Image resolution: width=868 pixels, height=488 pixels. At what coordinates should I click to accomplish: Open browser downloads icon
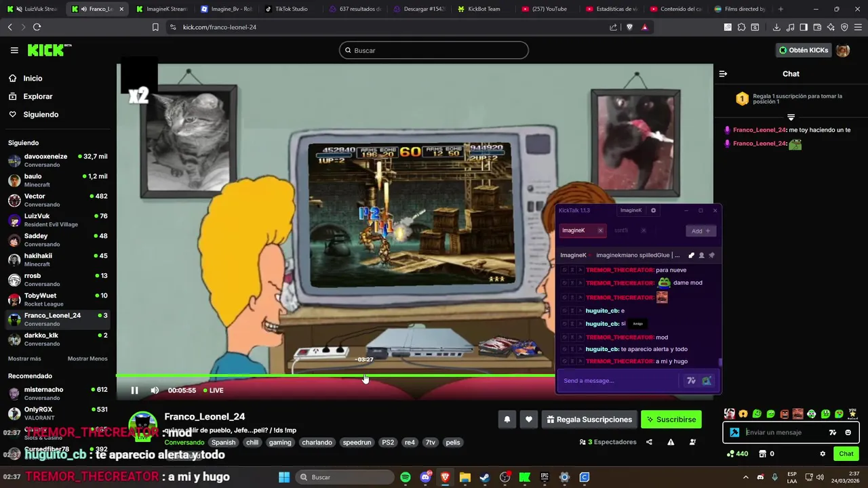(x=776, y=27)
